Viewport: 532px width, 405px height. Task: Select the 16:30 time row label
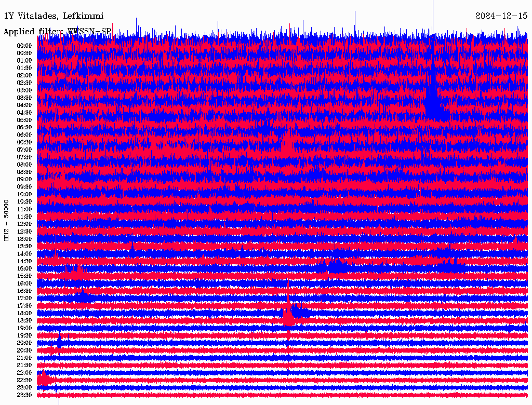(24, 291)
